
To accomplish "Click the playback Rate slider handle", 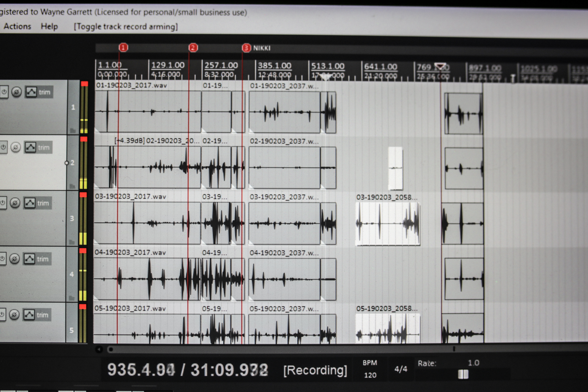I will [463, 374].
